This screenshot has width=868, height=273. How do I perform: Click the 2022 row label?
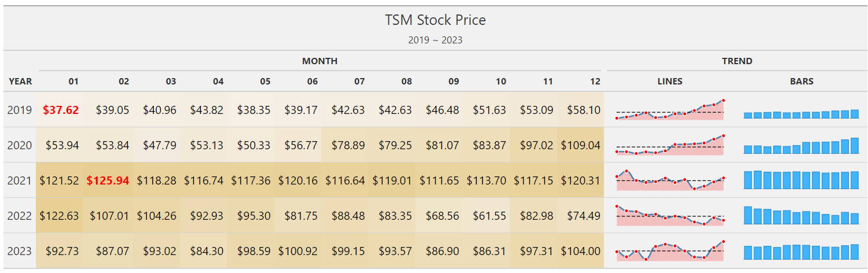pyautogui.click(x=19, y=216)
